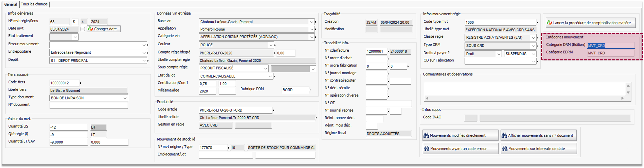The width and height of the screenshot is (644, 168).
Task: Click binoculars icon on Mouvements sur intervalle de date
Action: click(x=504, y=149)
